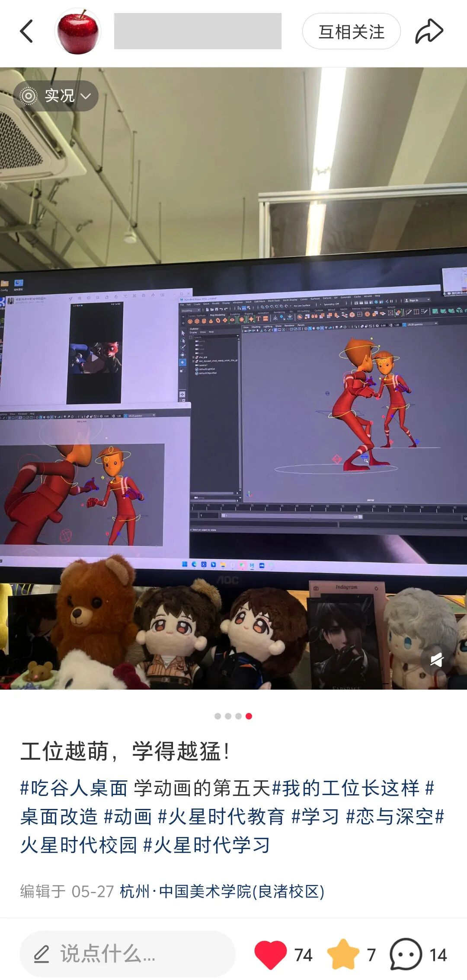
Task: Open the #火星时代教育 hashtag
Action: [221, 817]
